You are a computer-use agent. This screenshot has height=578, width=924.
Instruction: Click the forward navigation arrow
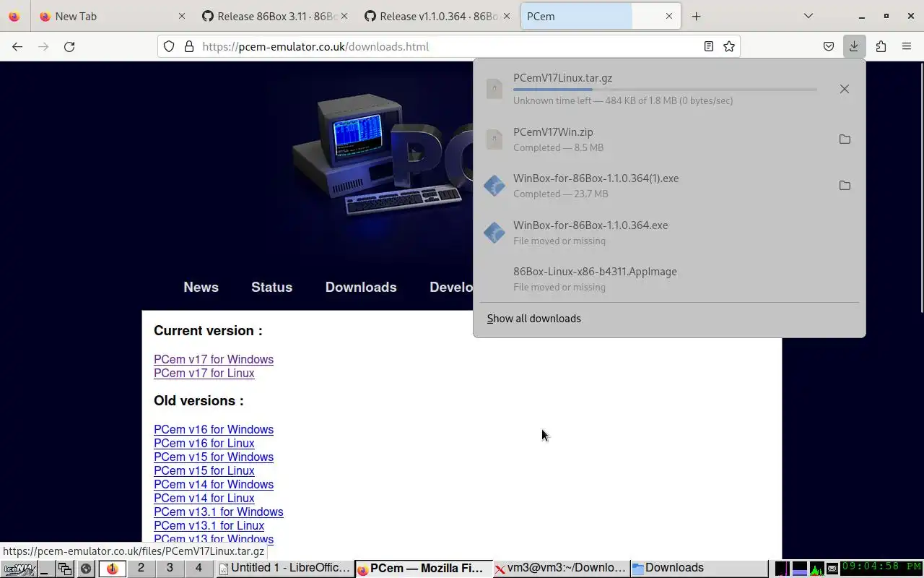pyautogui.click(x=43, y=46)
